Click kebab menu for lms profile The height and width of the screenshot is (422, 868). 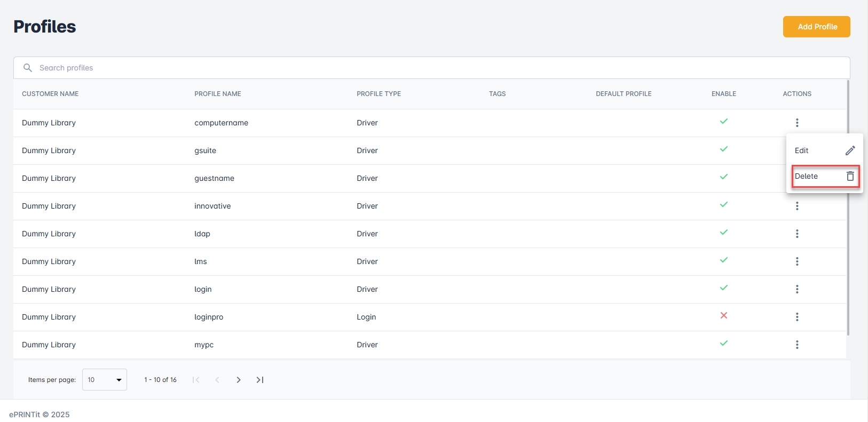797,261
